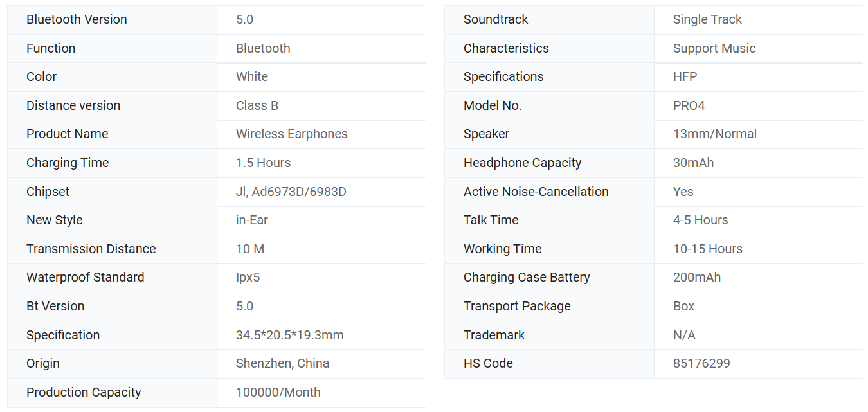
Task: Click the Production Capacity 100000/Month value
Action: point(278,392)
